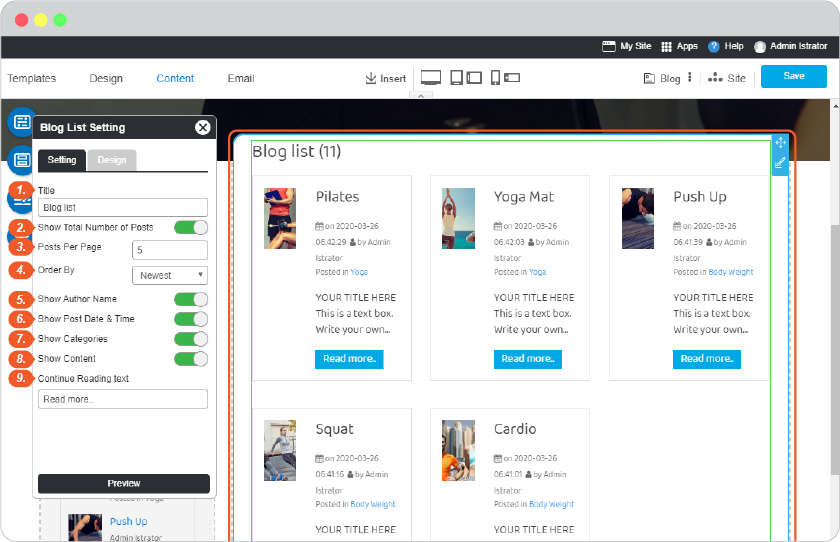Click the Insert toolbar label
840x542 pixels.
pos(393,79)
